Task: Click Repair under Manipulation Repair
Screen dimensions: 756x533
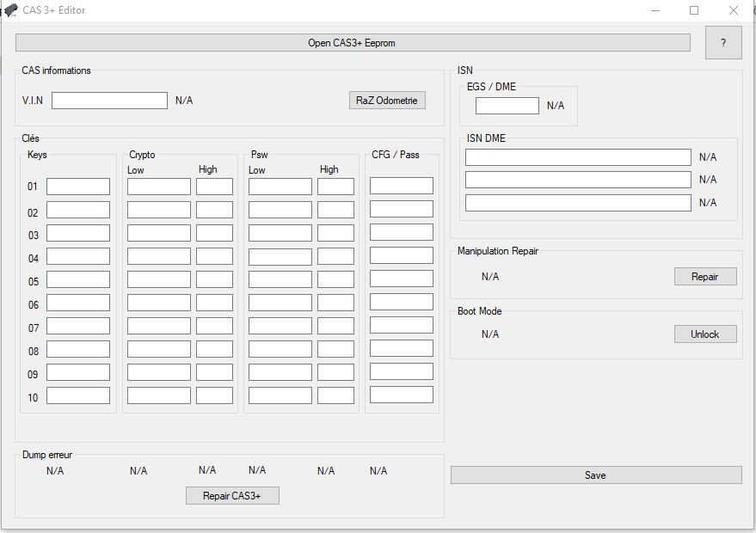Action: pos(704,276)
